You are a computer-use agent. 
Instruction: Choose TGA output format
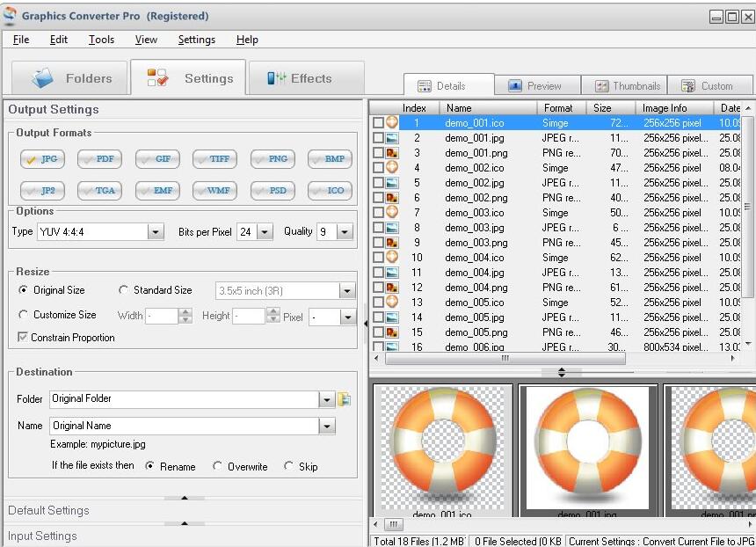tap(99, 191)
